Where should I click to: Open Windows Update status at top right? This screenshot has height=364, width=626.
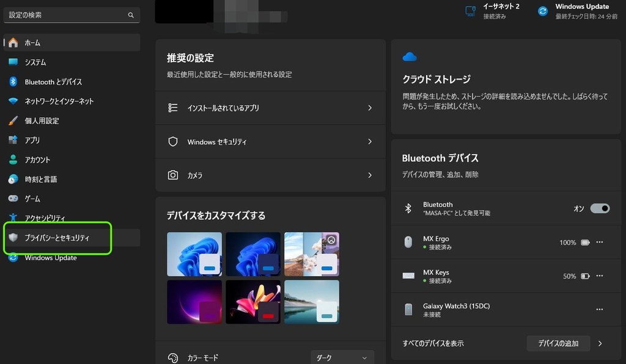[577, 11]
